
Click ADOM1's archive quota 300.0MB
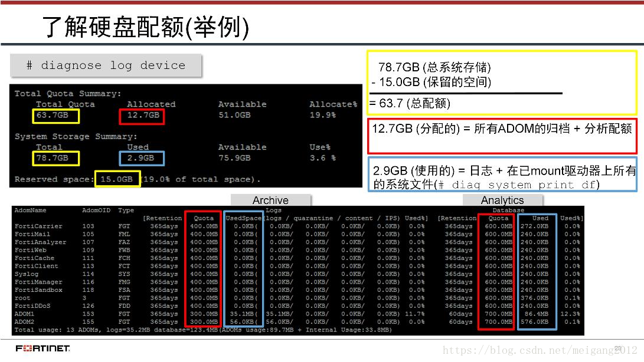204,314
